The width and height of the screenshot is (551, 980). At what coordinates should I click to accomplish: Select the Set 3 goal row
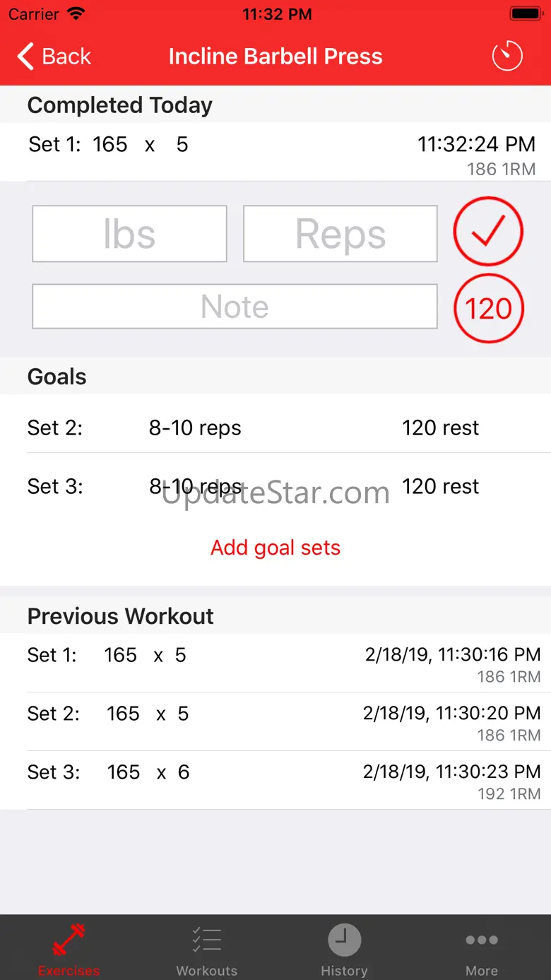tap(275, 486)
